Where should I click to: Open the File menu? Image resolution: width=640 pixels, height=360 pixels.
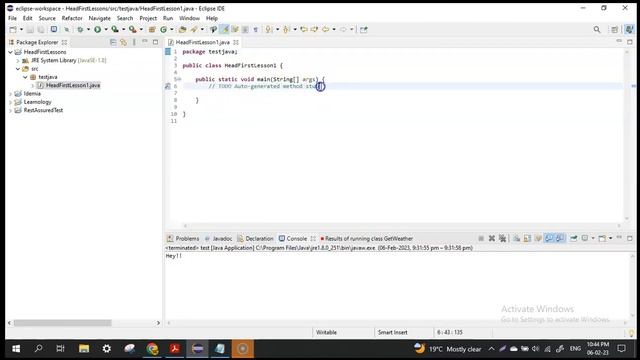[x=12, y=18]
